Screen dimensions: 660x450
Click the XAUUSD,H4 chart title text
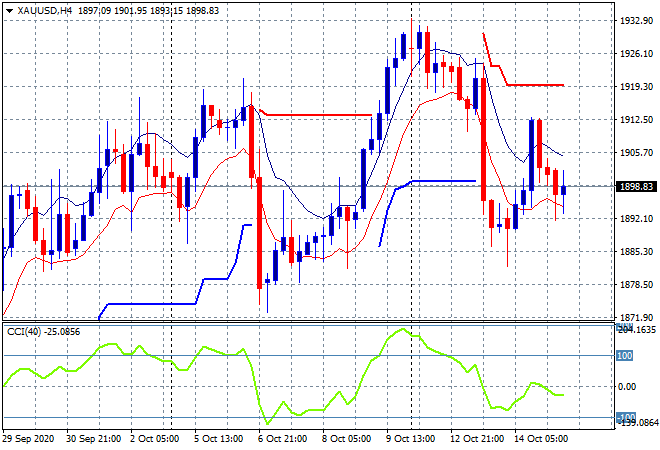[45, 11]
